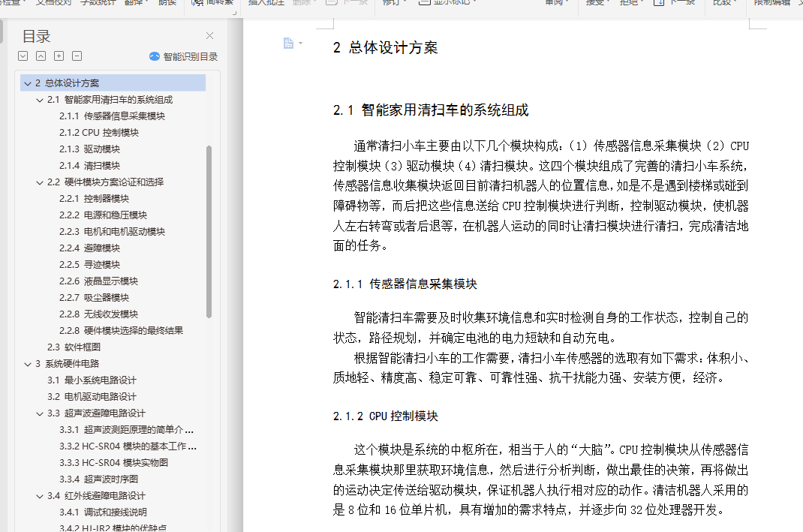
Task: Collapse the 2.1 智能家用清扫车的系统组成 node
Action: click(40, 100)
